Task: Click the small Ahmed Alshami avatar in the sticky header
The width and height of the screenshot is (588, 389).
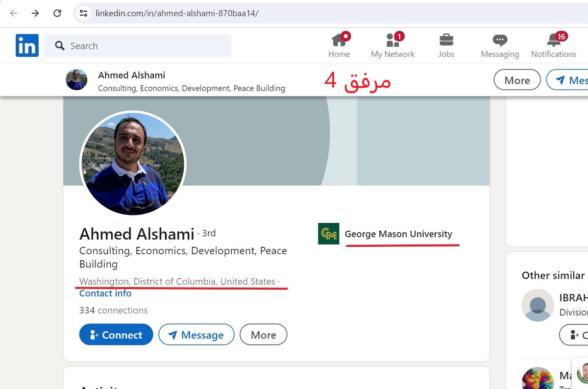Action: (77, 80)
